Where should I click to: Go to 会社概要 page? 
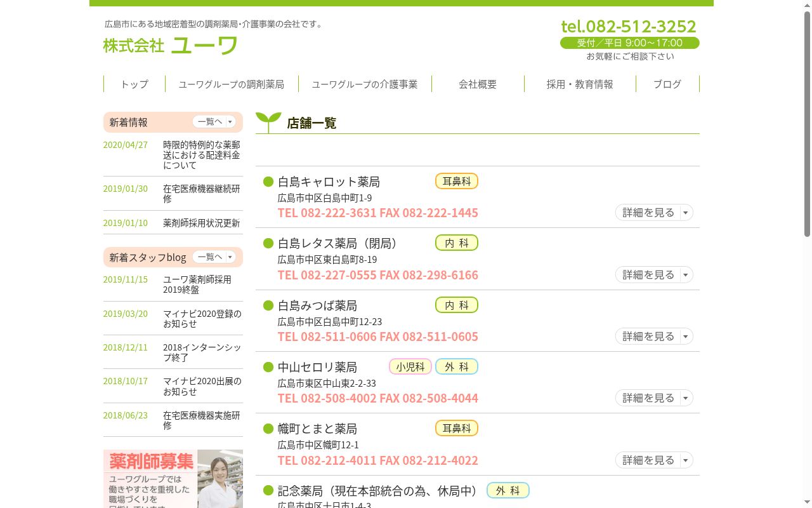click(x=478, y=84)
